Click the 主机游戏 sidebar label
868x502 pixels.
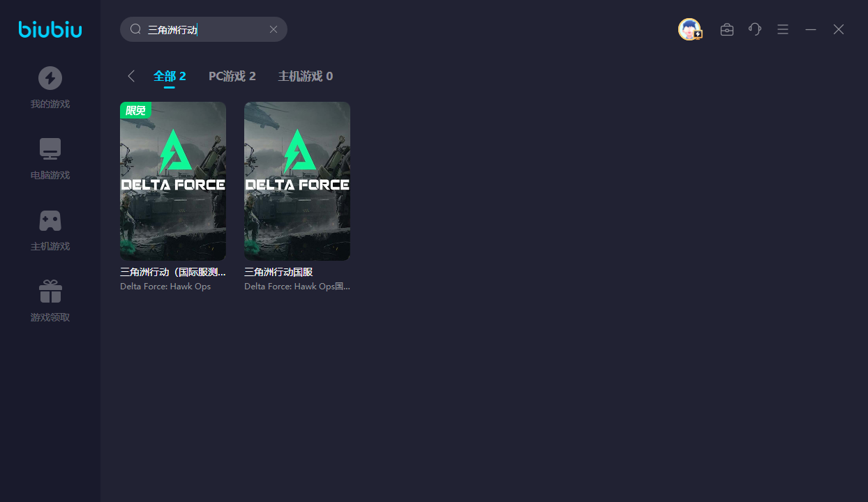[x=50, y=247]
